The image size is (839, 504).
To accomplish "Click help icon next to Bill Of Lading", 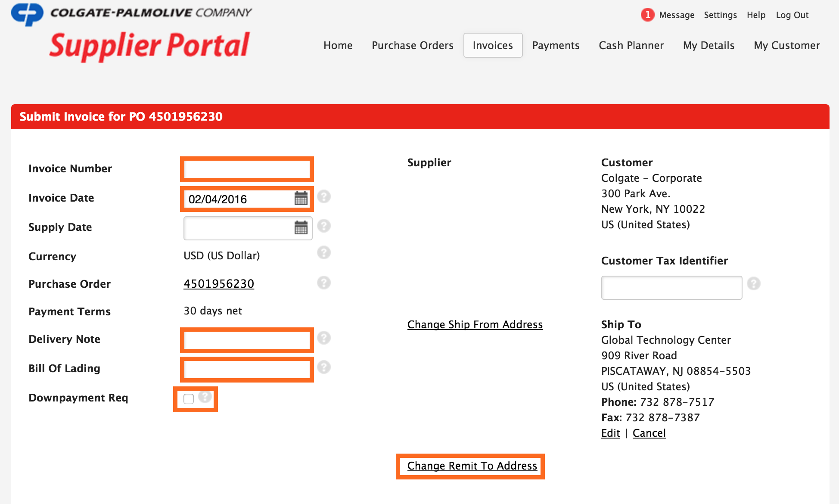I will pos(324,367).
